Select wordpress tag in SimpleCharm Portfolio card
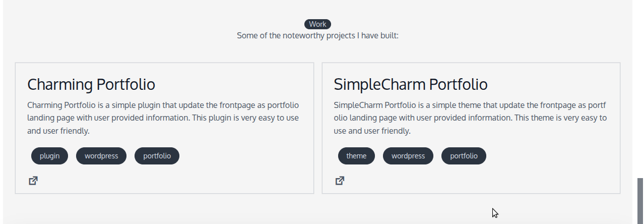Image resolution: width=644 pixels, height=224 pixels. [408, 156]
